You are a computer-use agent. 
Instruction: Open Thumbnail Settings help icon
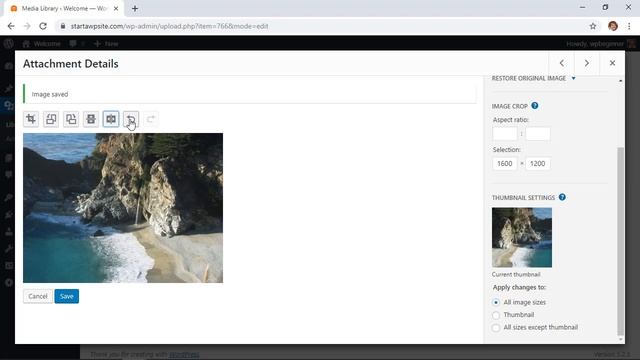562,197
